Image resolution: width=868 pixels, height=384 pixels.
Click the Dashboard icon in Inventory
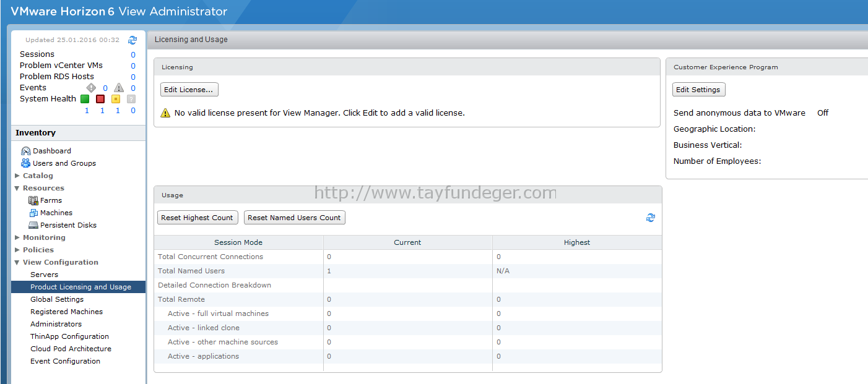25,151
